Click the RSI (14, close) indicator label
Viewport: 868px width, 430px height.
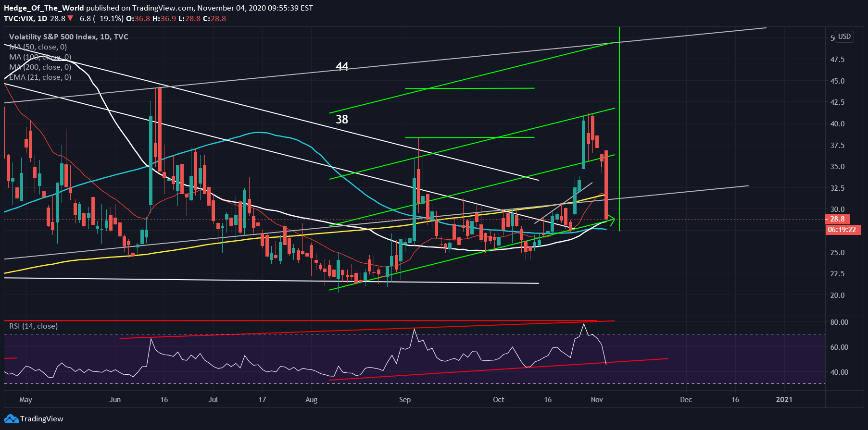point(33,326)
